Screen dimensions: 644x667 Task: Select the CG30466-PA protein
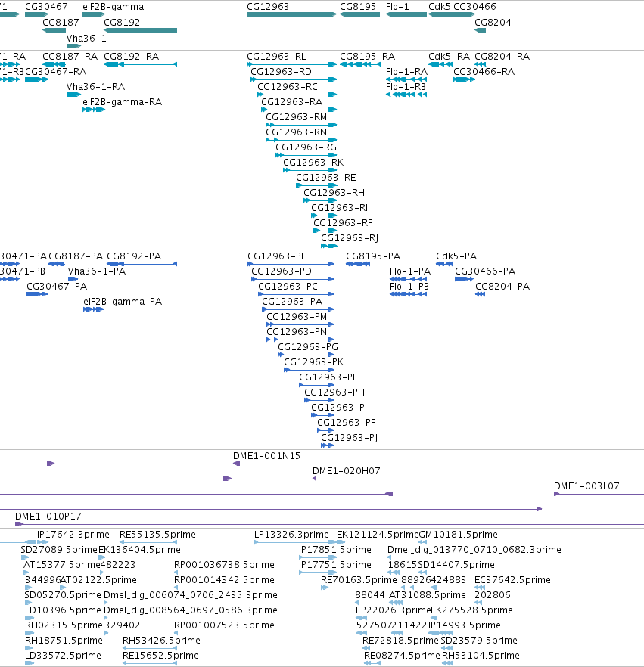point(465,279)
